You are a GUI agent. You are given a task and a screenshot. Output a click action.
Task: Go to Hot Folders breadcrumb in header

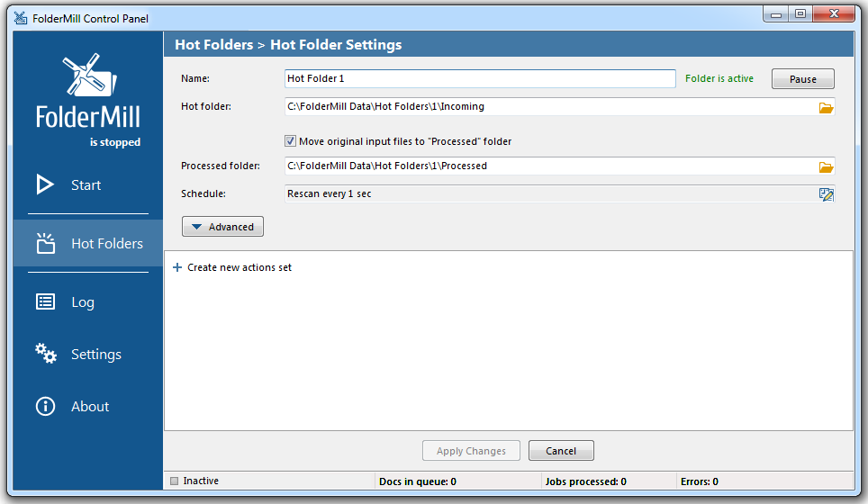pyautogui.click(x=213, y=44)
